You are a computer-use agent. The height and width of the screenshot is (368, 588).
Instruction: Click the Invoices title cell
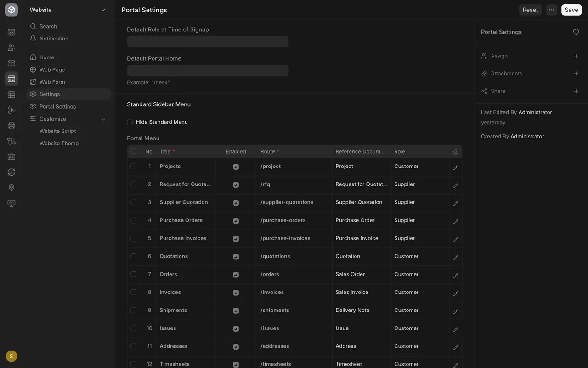186,293
